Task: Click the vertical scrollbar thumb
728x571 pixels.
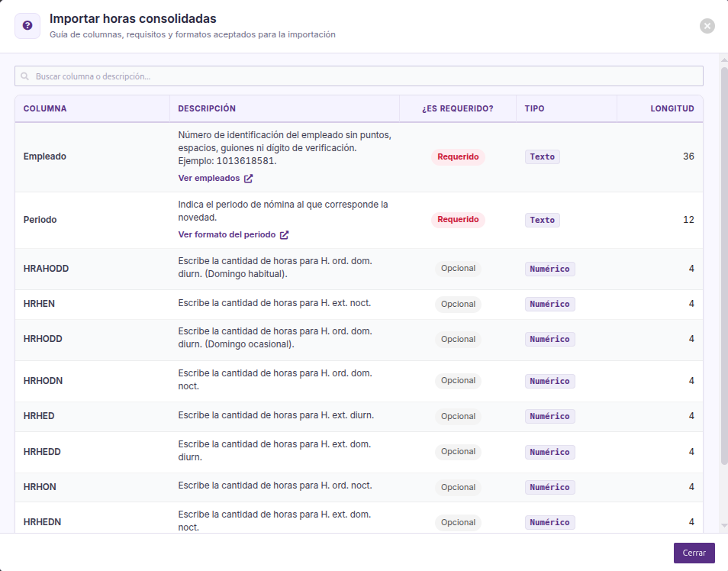Action: tap(724, 266)
